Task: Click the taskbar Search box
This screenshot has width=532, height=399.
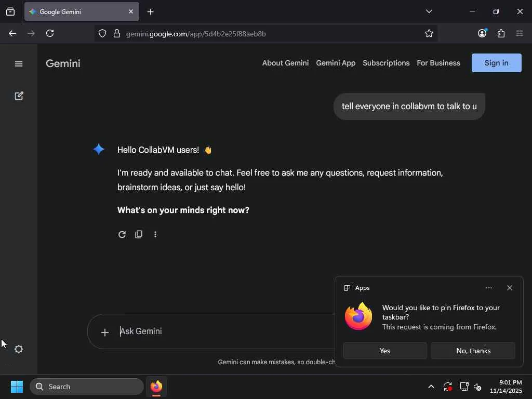Action: (x=87, y=387)
